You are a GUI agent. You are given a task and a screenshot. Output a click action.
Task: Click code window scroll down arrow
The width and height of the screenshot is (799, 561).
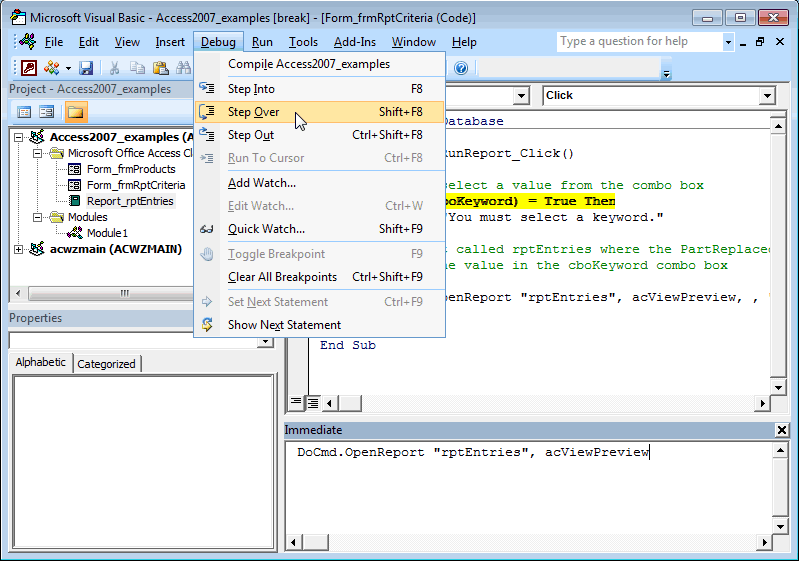coord(778,387)
